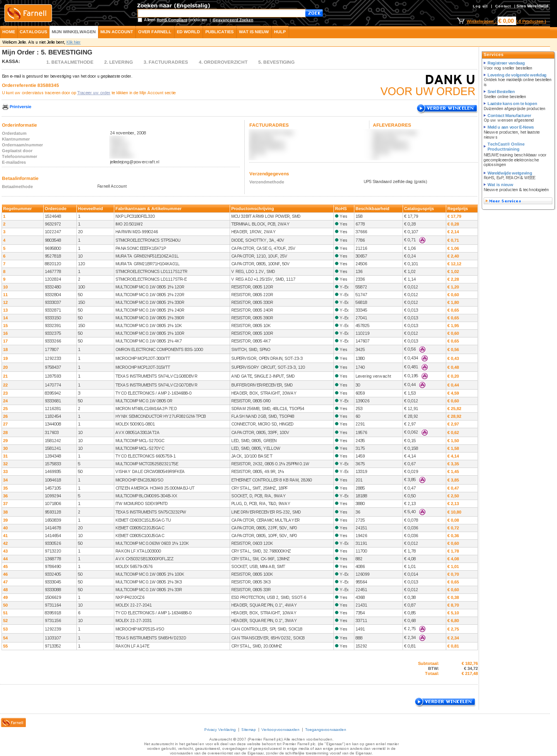The height and width of the screenshot is (756, 557).
Task: Open Geavanceerd Zoeken link
Action: (233, 20)
